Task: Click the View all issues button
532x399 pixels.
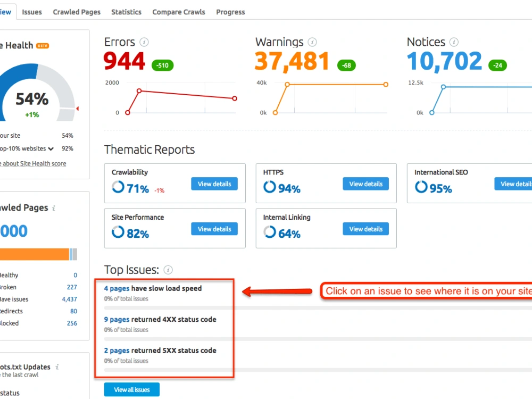Action: pyautogui.click(x=131, y=390)
